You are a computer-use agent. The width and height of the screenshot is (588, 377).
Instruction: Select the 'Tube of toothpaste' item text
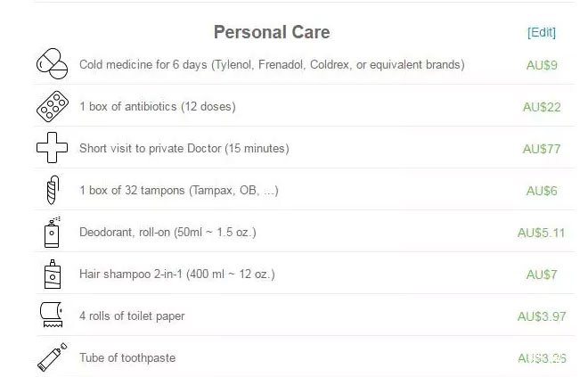[x=127, y=358]
